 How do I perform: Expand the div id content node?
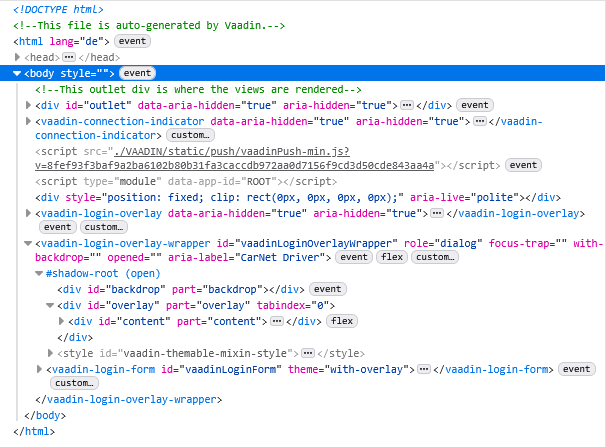[x=61, y=321]
